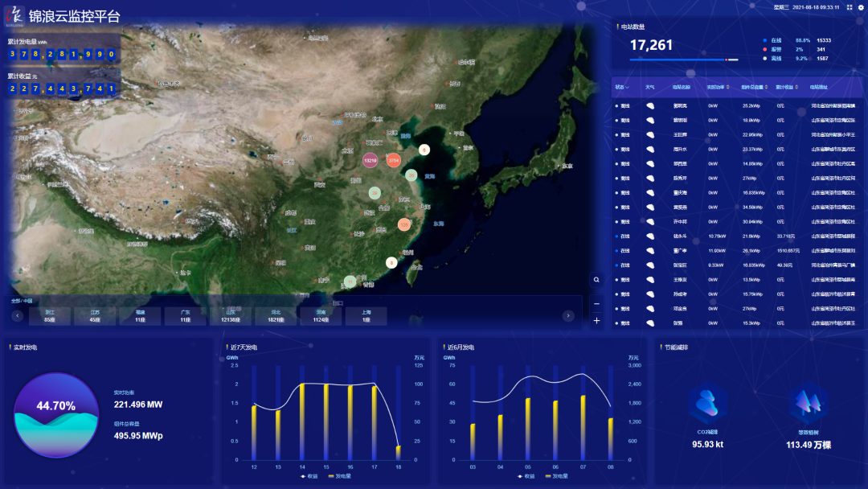This screenshot has height=489, width=868.
Task: Click the 13219 station cluster on map
Action: click(370, 160)
